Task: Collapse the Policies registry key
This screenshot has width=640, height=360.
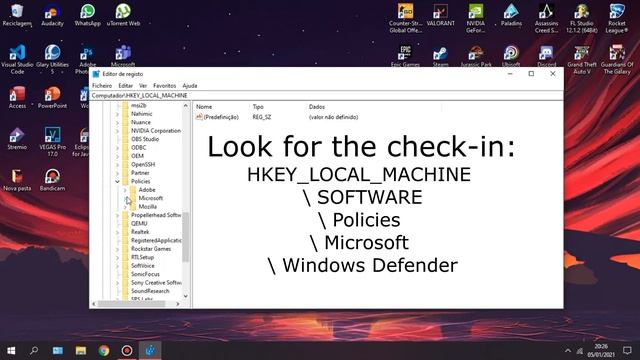Action: [x=118, y=181]
